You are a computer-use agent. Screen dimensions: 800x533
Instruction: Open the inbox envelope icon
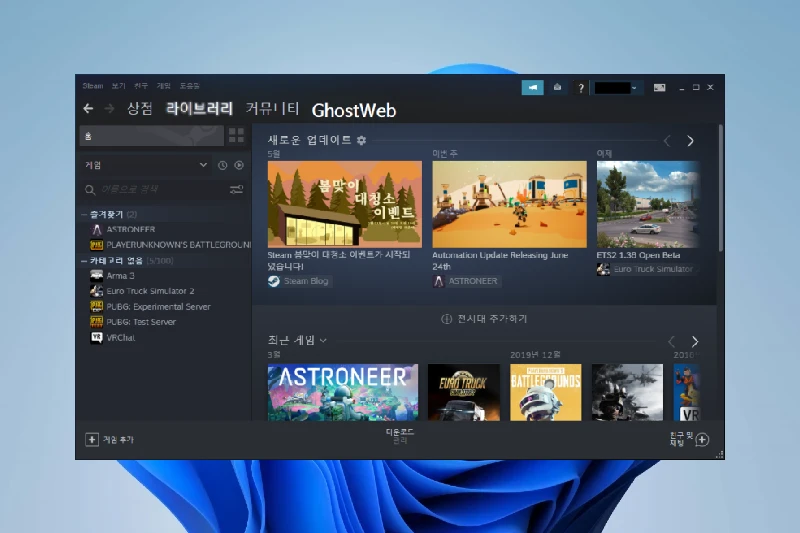coord(558,88)
